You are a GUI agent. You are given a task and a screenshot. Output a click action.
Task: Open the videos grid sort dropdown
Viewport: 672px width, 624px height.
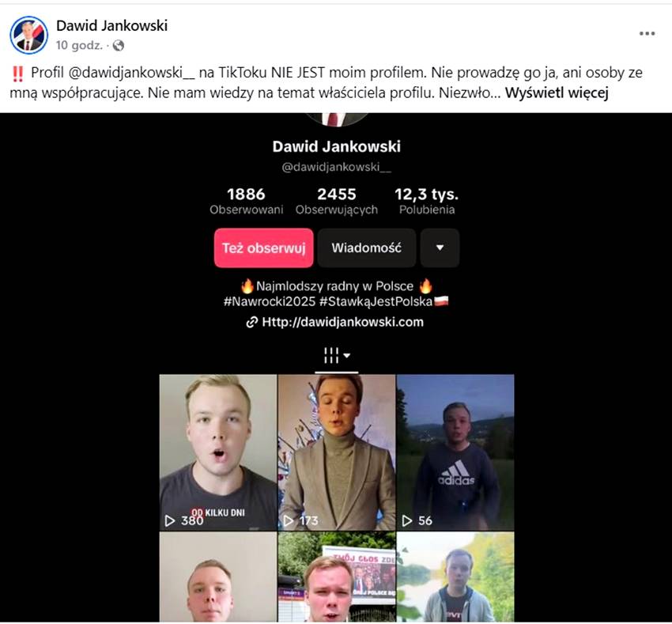347,355
